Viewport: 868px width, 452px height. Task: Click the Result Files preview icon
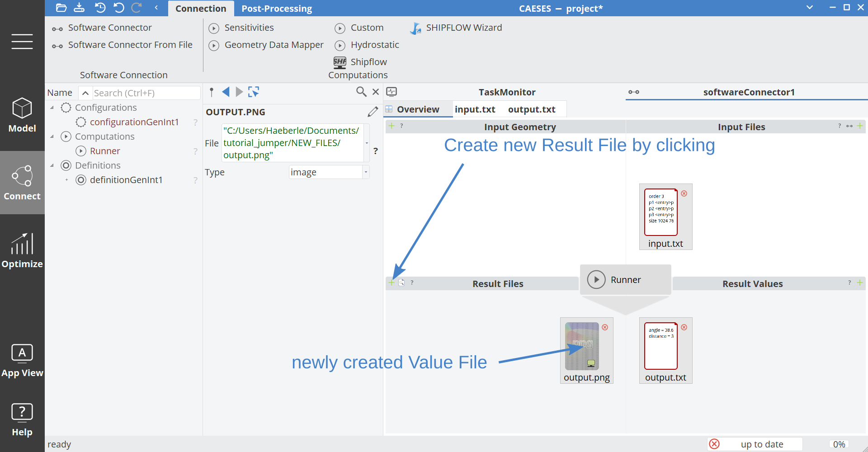tap(401, 282)
